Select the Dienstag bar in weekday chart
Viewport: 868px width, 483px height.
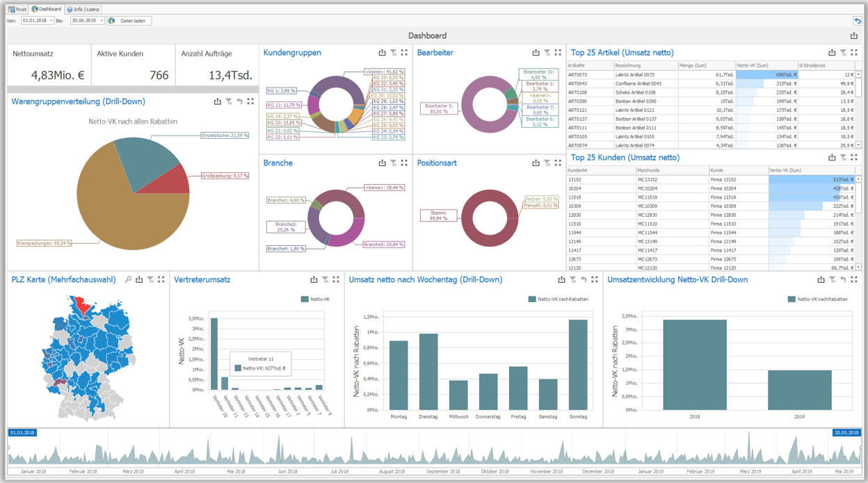(x=428, y=372)
